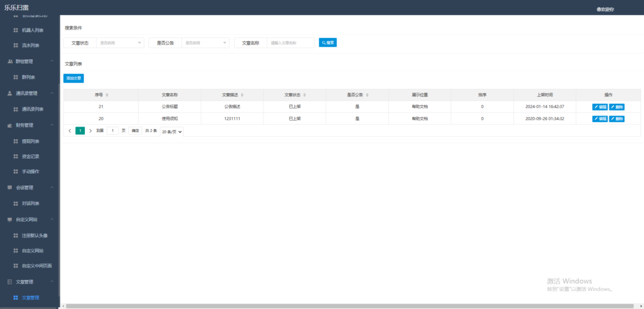This screenshot has height=309, width=644.
Task: Click the monitor icon next to the 自定义网站 section header
Action: pyautogui.click(x=10, y=220)
